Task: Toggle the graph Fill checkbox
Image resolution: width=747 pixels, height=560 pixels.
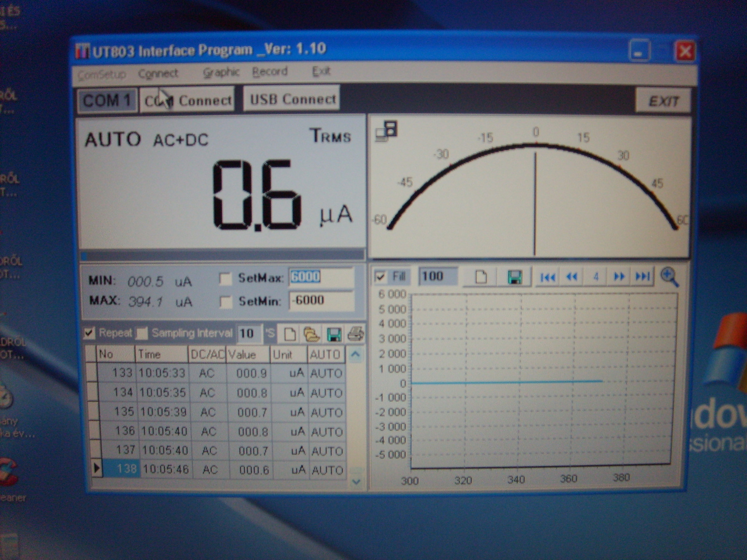Action: pyautogui.click(x=381, y=277)
